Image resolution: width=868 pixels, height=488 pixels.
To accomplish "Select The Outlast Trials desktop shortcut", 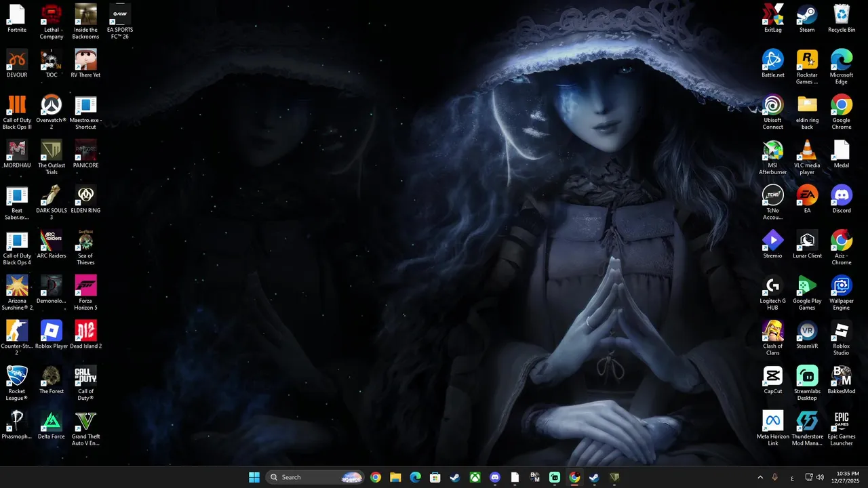I will tap(52, 157).
